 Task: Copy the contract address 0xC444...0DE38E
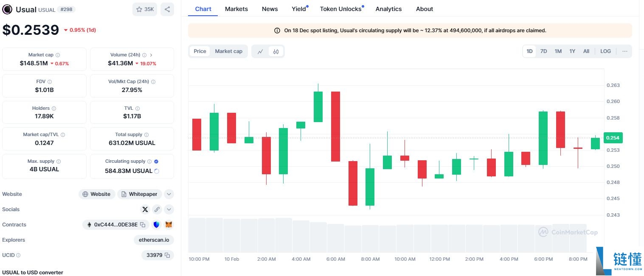coord(143,225)
